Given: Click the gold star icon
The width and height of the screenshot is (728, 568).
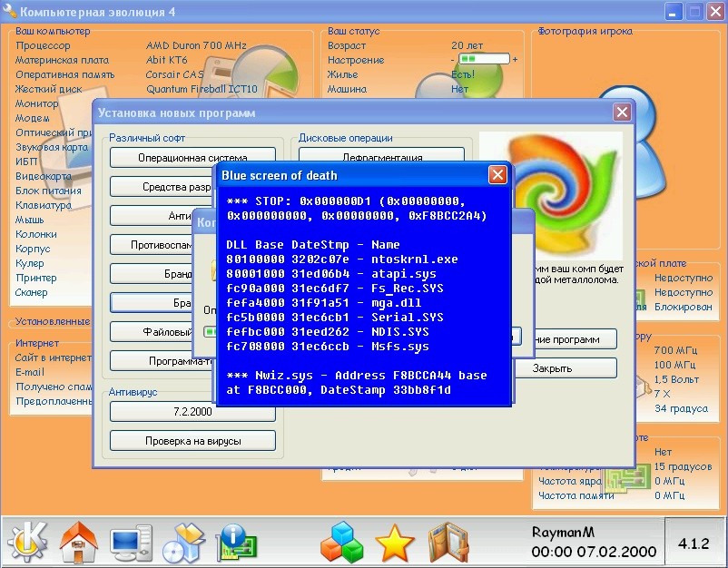Looking at the screenshot, I should [x=394, y=543].
